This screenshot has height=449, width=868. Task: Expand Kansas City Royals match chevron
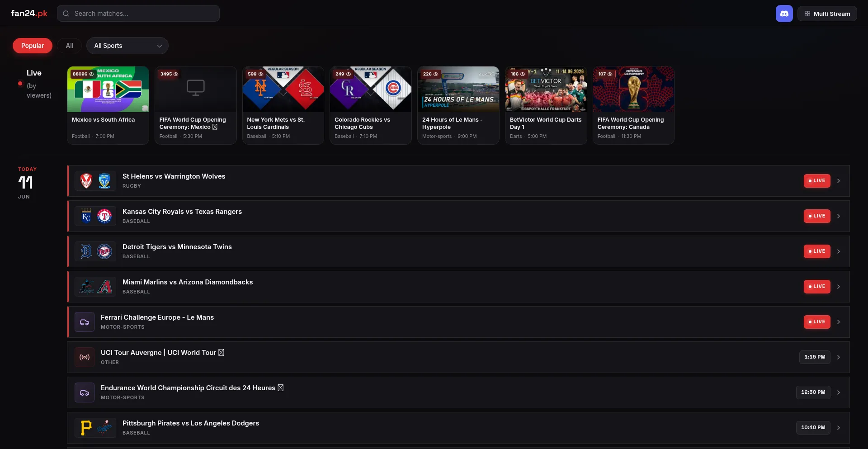coord(839,216)
